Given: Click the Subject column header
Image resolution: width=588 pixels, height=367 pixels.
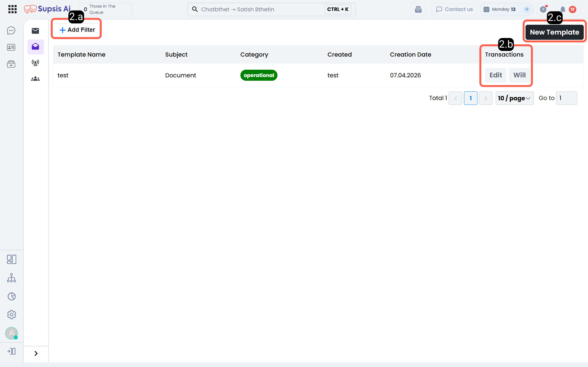Looking at the screenshot, I should tap(176, 55).
